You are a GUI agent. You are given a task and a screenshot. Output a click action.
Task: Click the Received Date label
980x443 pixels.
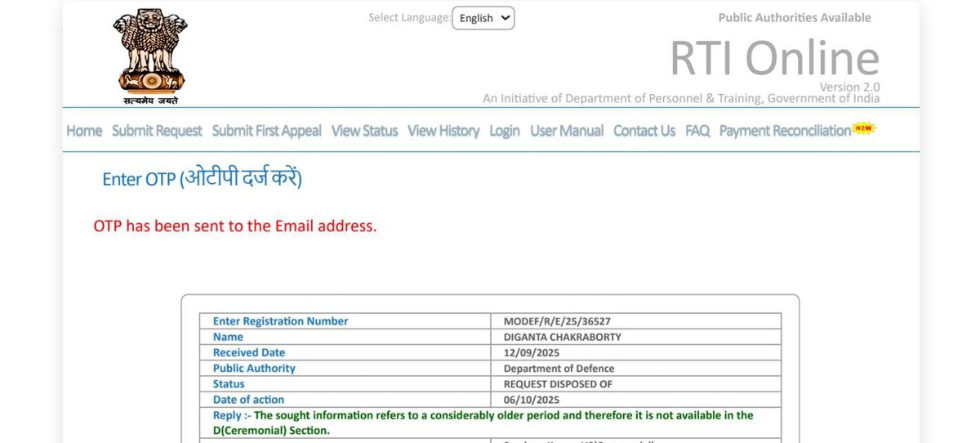coord(249,352)
